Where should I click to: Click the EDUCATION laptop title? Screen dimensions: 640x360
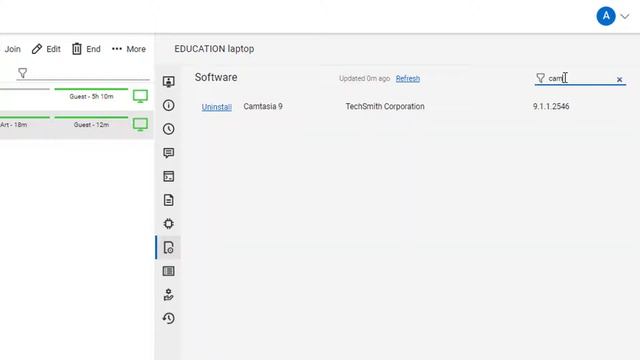[x=214, y=49]
